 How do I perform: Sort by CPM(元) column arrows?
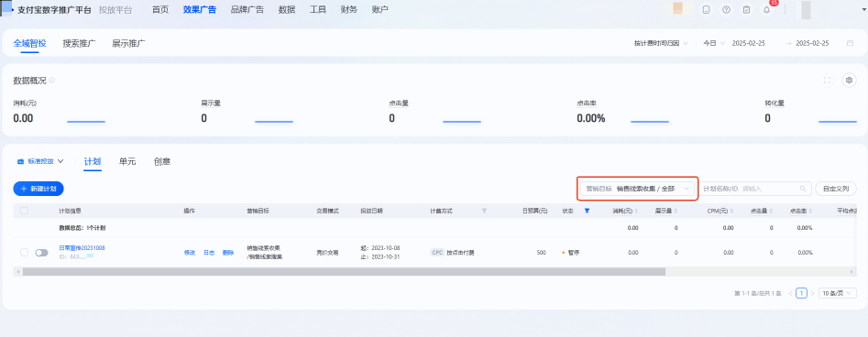coord(732,211)
